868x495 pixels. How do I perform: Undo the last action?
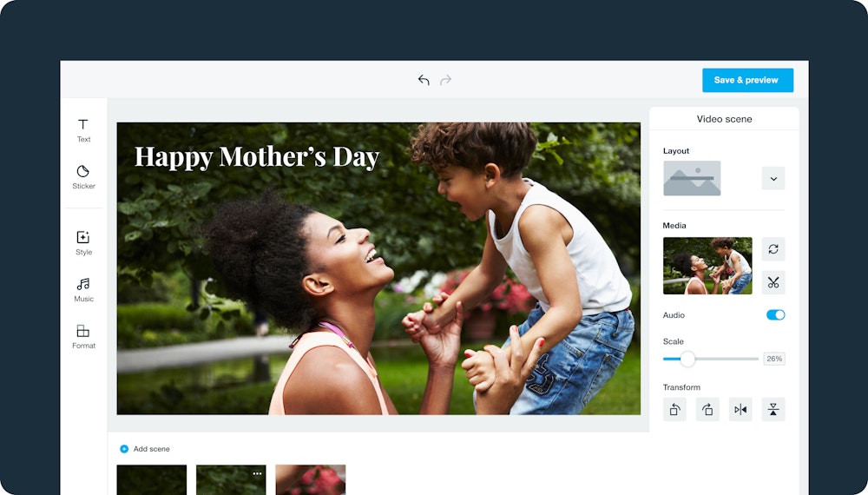(424, 80)
